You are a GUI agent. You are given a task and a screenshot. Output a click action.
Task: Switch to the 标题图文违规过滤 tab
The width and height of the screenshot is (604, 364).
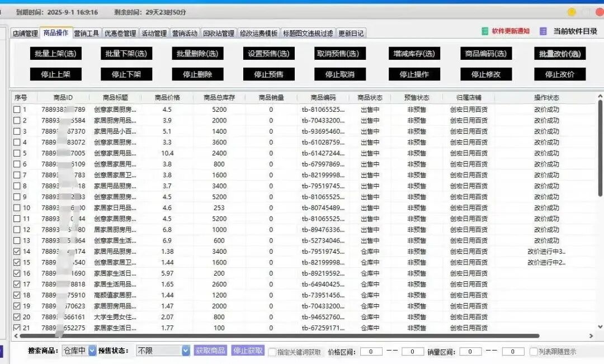click(308, 34)
